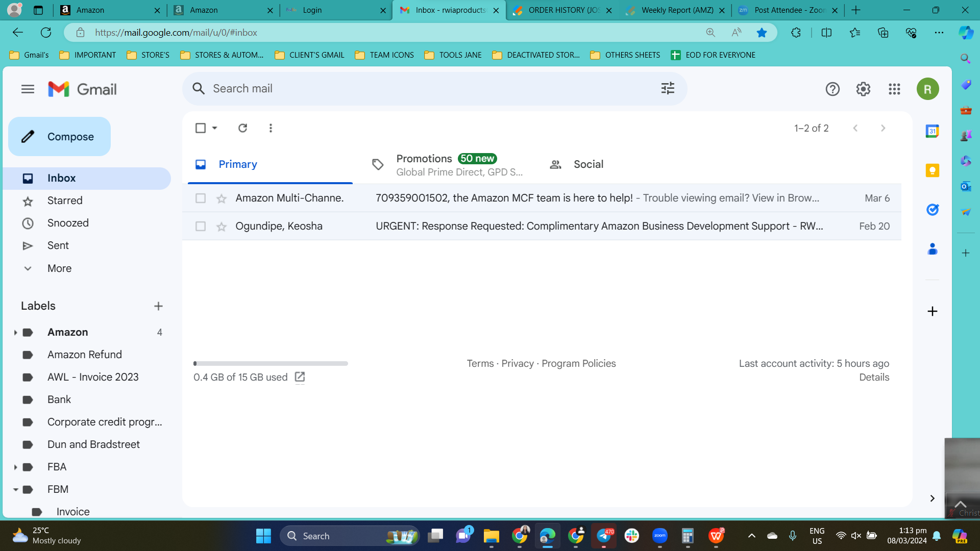Open the Program Policies link
The image size is (980, 551).
(579, 364)
